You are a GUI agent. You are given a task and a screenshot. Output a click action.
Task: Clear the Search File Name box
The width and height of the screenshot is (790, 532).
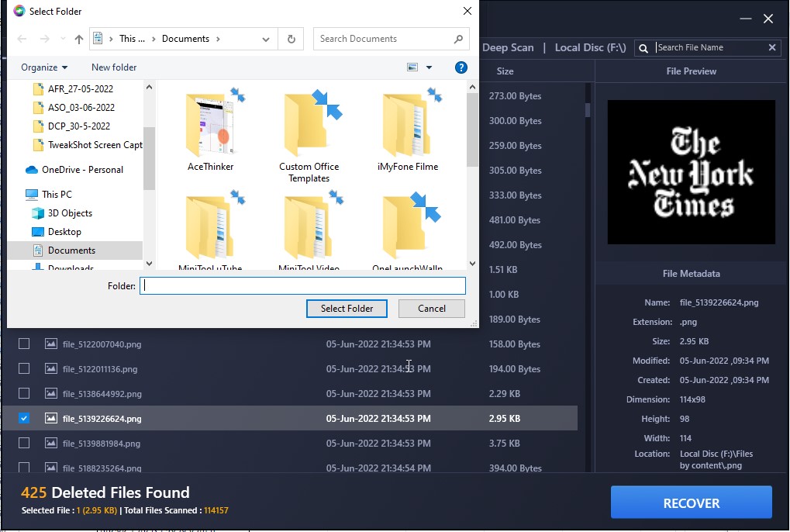pyautogui.click(x=771, y=47)
